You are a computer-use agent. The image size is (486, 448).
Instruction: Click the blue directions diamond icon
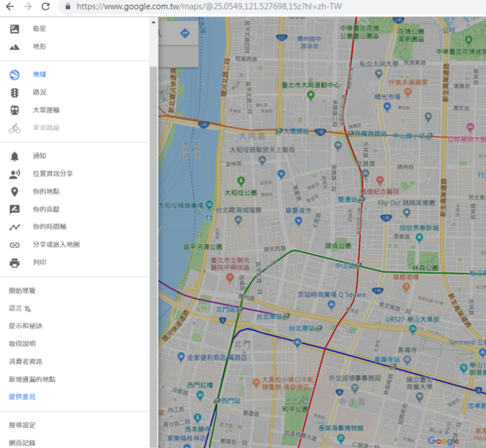tap(185, 33)
